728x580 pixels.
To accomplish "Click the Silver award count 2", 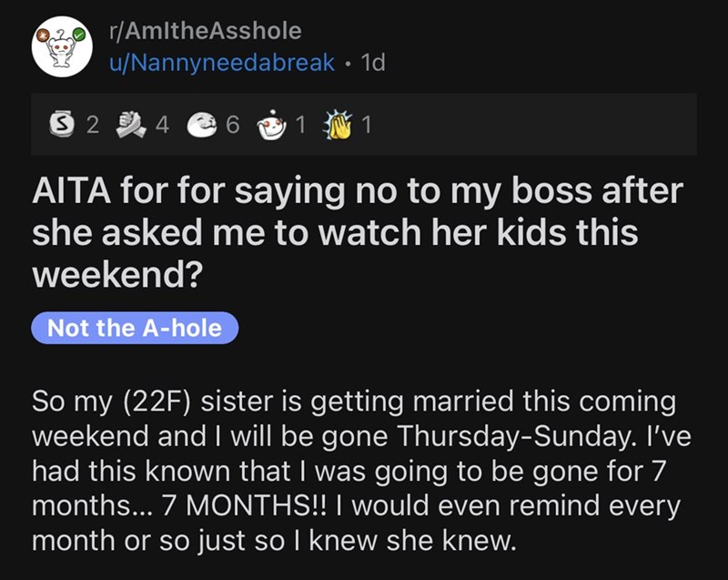I will [91, 127].
